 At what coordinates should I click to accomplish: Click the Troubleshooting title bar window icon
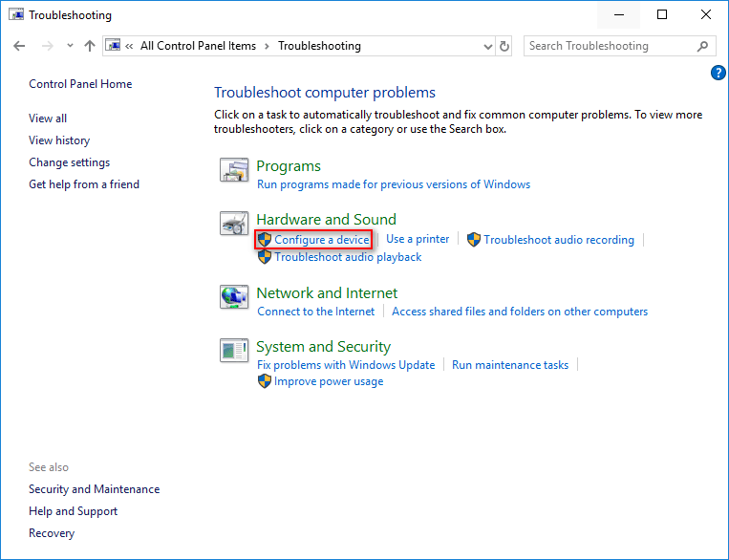tap(16, 15)
